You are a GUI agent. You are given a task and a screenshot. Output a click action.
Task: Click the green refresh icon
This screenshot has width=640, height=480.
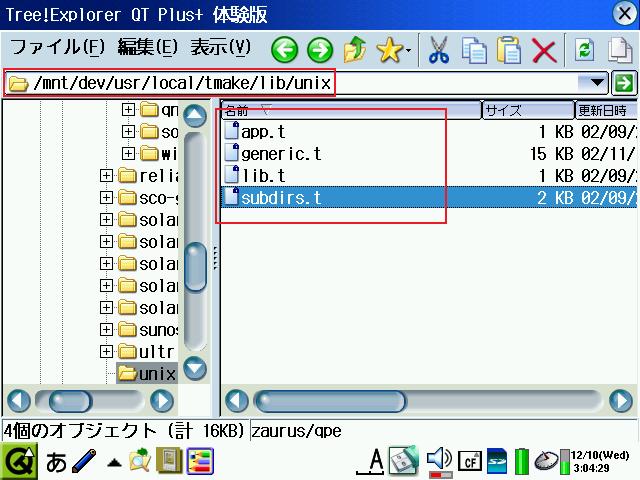click(584, 50)
